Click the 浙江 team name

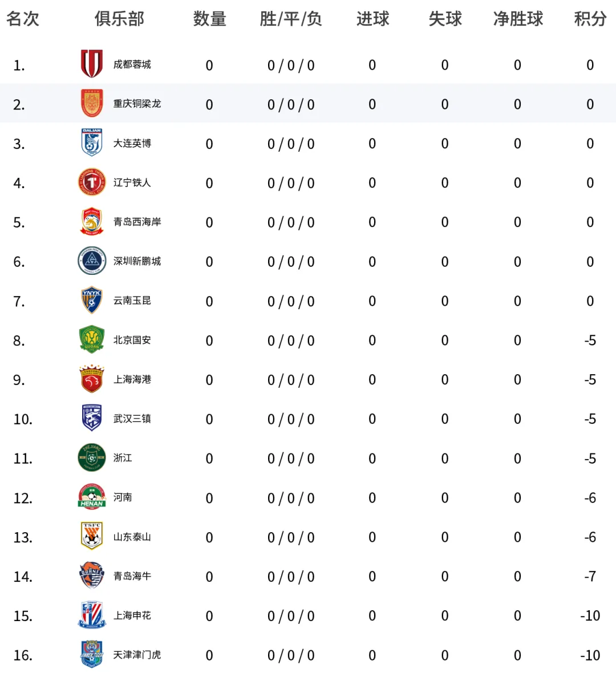pyautogui.click(x=123, y=458)
